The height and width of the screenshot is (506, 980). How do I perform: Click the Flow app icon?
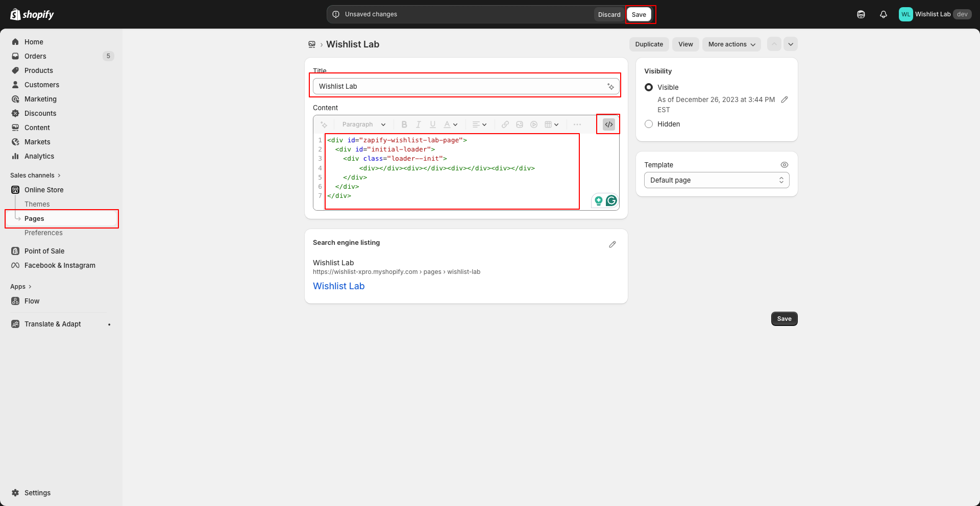(15, 301)
